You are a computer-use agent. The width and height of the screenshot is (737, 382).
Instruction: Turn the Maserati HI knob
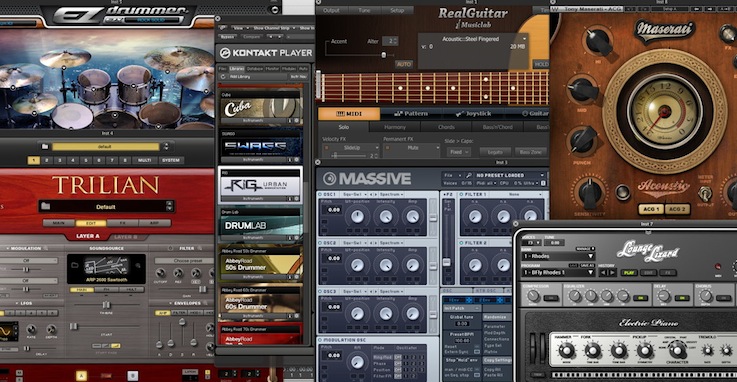point(598,41)
